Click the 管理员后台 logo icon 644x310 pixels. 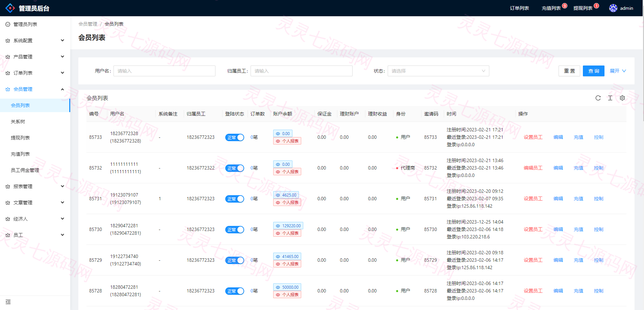10,8
